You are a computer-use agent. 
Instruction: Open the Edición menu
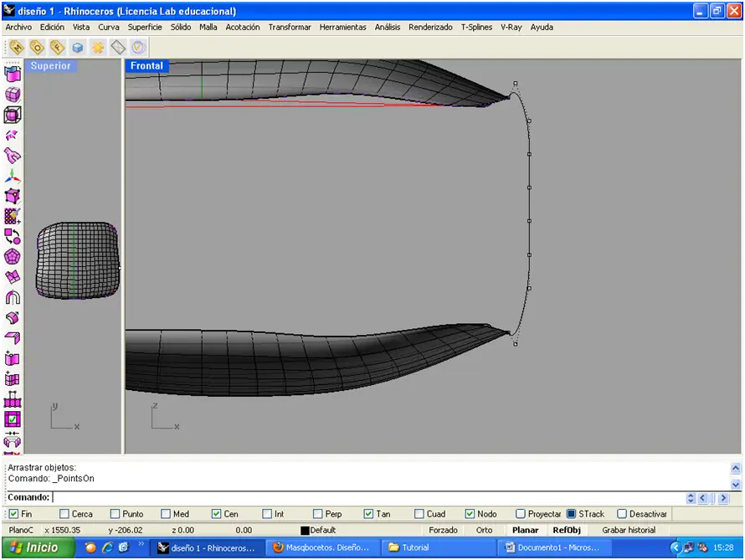(52, 27)
